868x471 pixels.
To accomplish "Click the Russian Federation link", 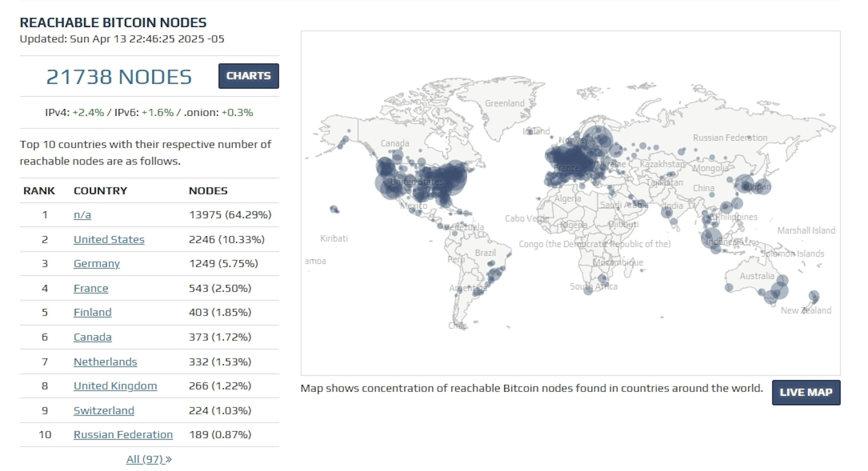I will point(123,435).
